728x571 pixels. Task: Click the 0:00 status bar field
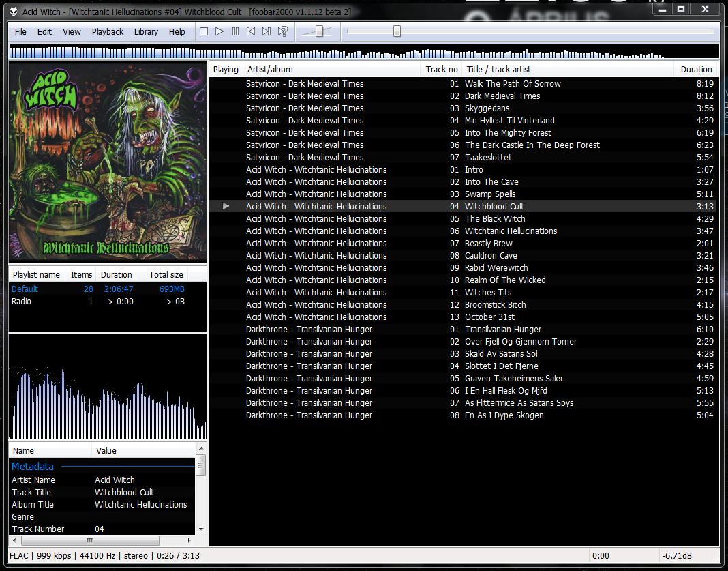601,556
